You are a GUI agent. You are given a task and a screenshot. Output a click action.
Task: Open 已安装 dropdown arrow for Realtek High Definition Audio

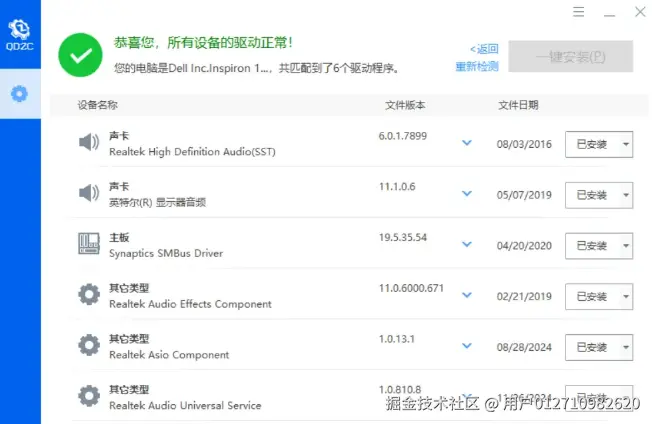point(626,145)
